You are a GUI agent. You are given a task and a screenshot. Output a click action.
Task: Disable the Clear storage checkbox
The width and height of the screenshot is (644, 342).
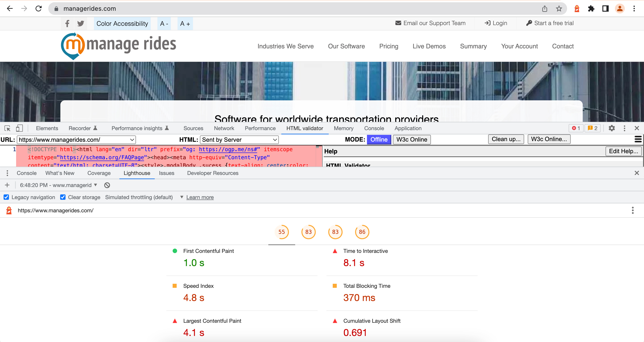(x=63, y=197)
